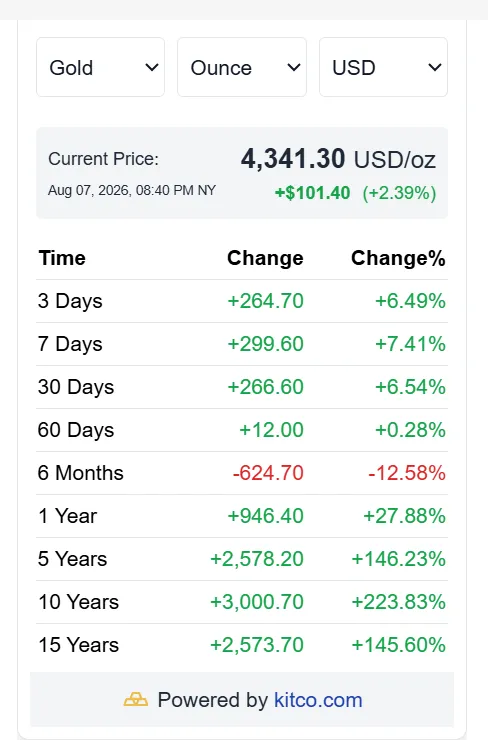Open the Gold metal dropdown

pos(100,67)
